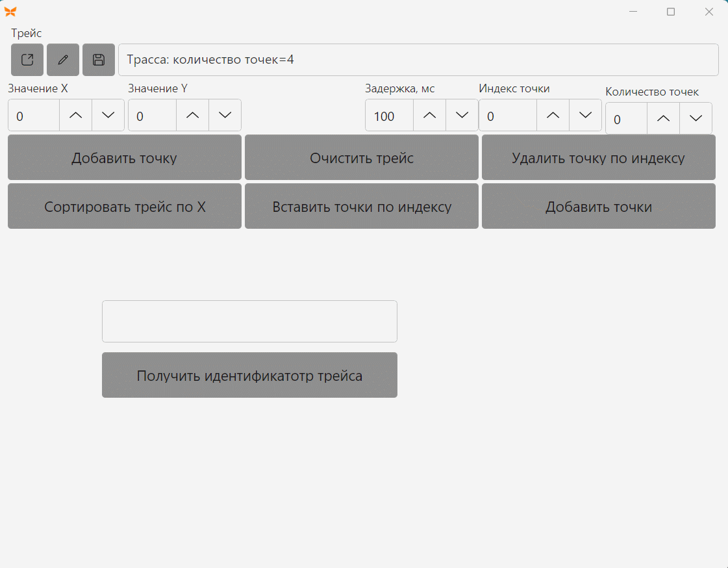Click the Индекс точки label
Viewport: 728px width, 568px height.
(514, 88)
